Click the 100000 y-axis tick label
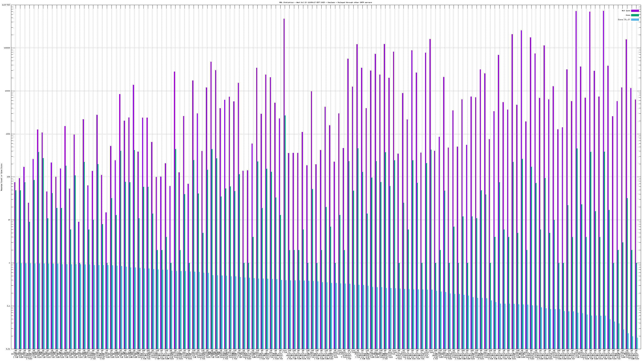 [x=7, y=48]
